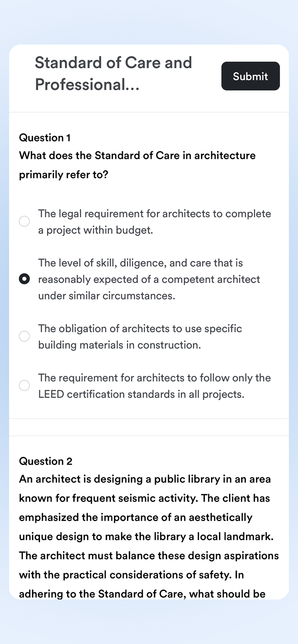Image resolution: width=298 pixels, height=644 pixels.
Task: Click the 'Question 1' heading
Action: pos(45,138)
